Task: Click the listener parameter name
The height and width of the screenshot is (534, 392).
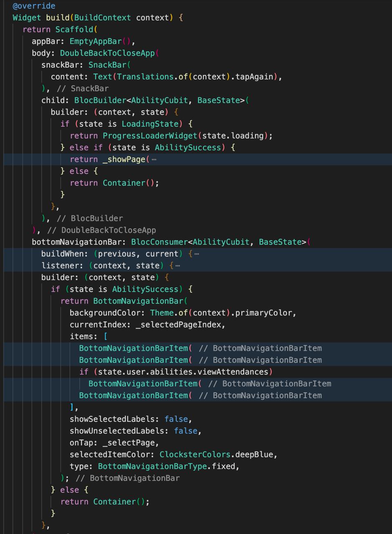Action: 60,265
